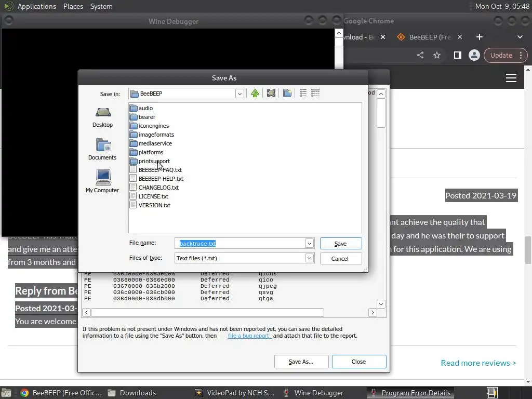Select the bearer folder

143,117
